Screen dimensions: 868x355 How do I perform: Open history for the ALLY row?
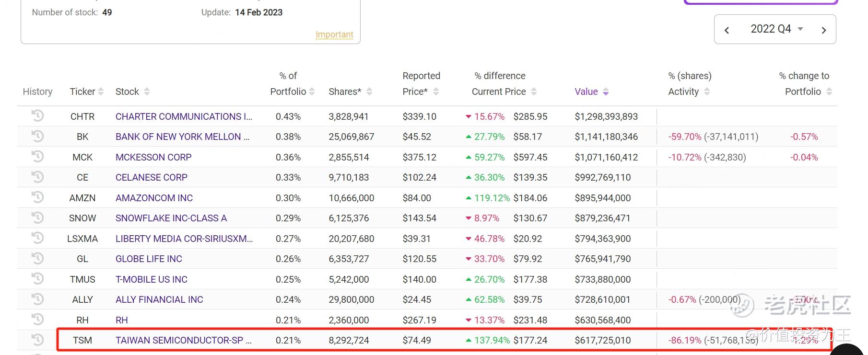click(x=37, y=299)
